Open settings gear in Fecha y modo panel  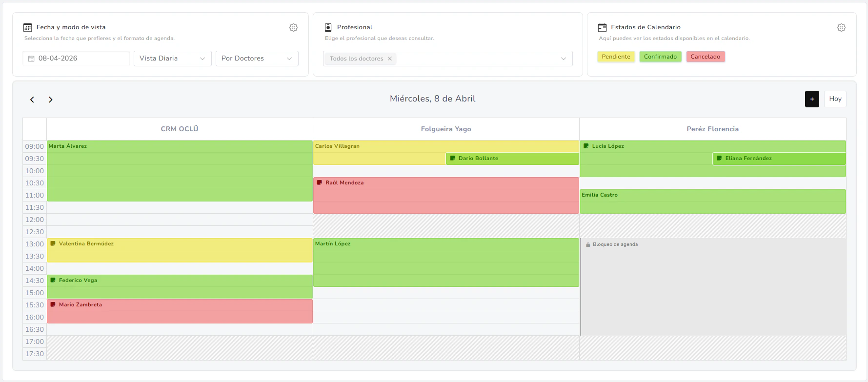293,28
